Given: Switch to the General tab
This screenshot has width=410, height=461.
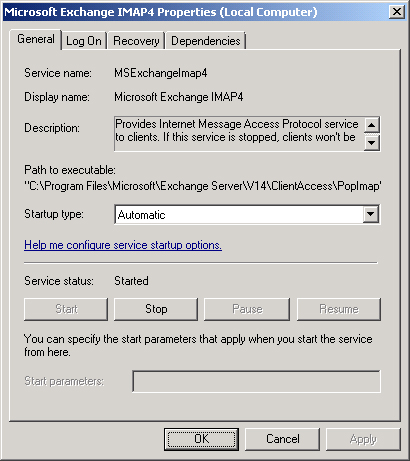Looking at the screenshot, I should 36,39.
